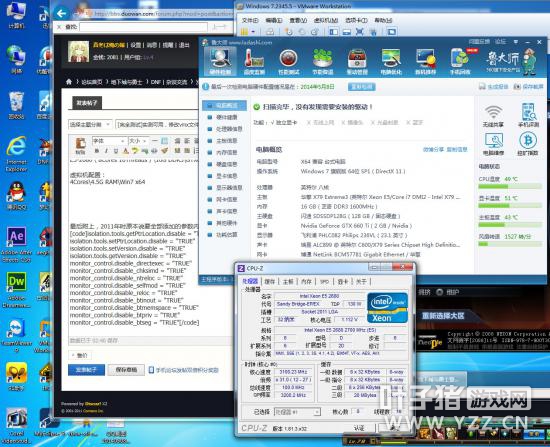Click VMware fullscreen toolbar icon

tap(359, 32)
